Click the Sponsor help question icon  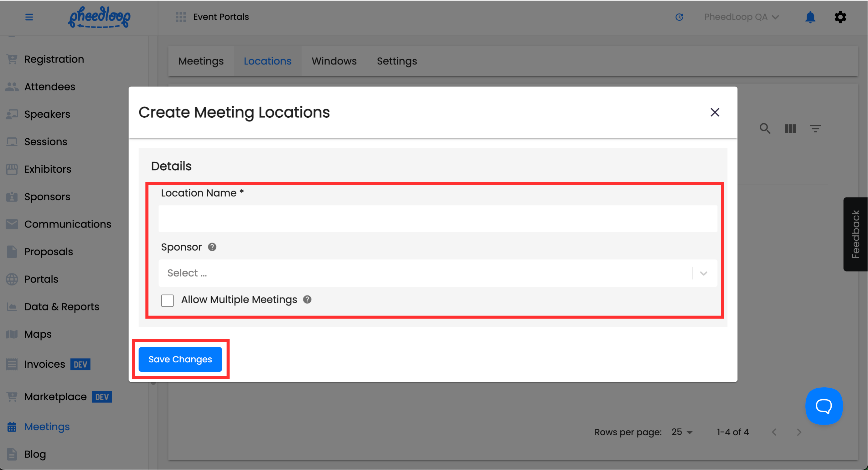(212, 247)
